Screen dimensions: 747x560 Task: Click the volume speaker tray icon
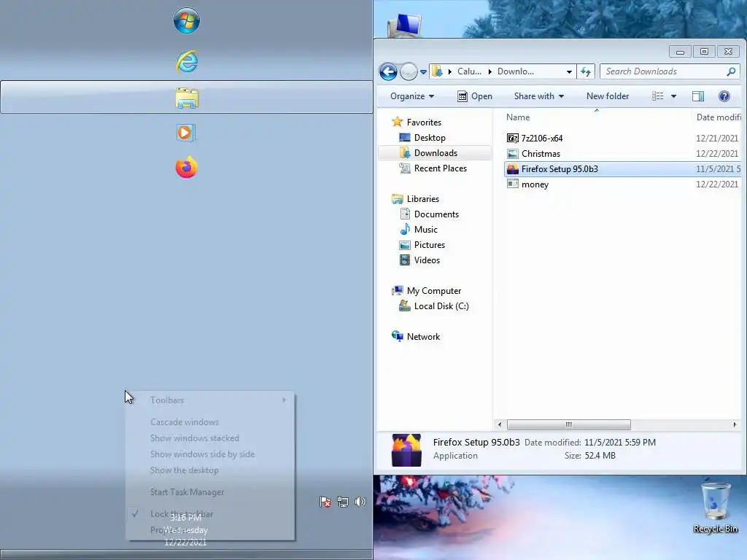[x=360, y=502]
